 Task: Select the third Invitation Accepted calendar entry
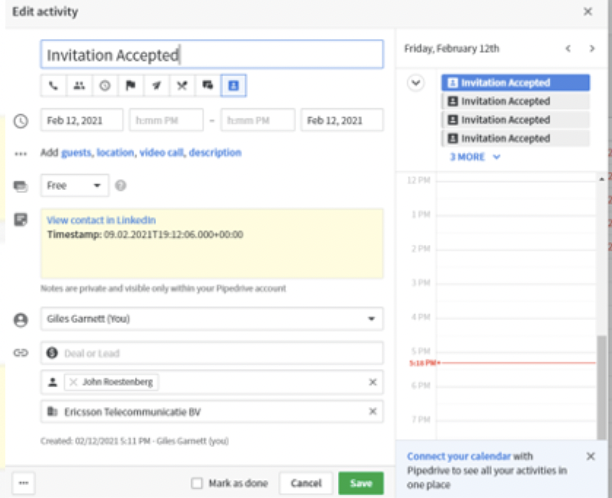516,120
